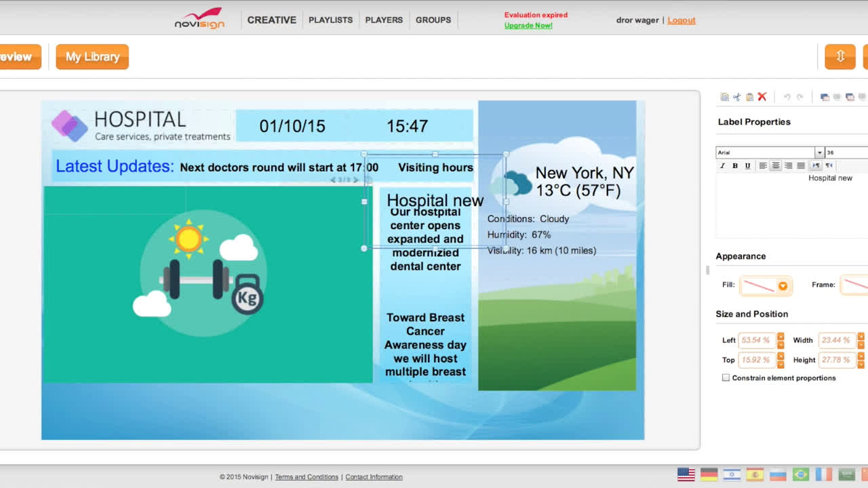Click the Copy icon in the properties toolbar
The image size is (868, 488).
(x=724, y=97)
